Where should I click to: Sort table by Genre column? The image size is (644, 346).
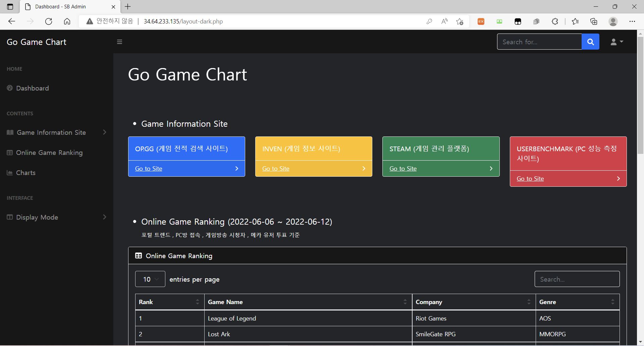point(577,302)
